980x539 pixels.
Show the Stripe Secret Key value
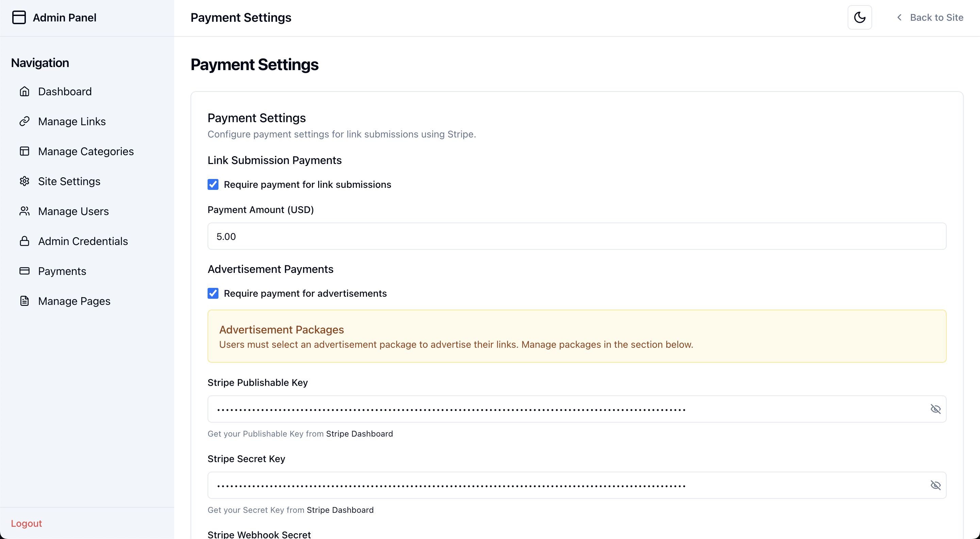point(935,485)
